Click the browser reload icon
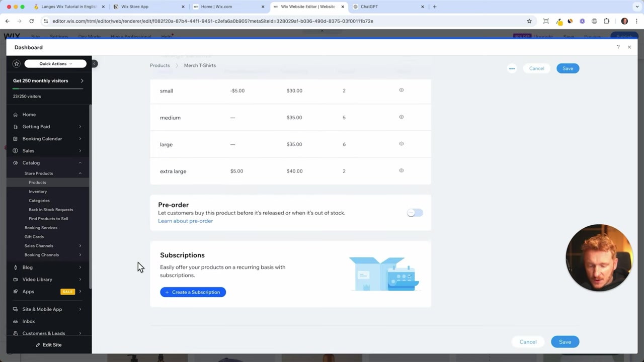 [31, 21]
